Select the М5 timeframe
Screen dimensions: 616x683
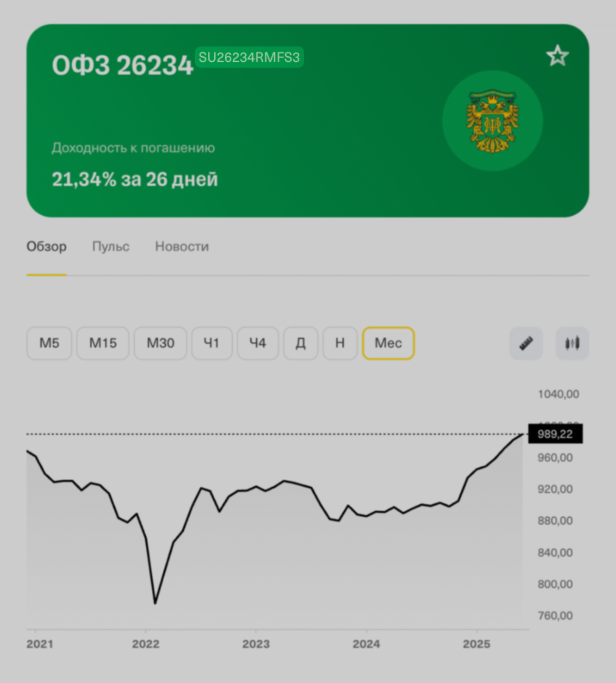click(49, 343)
